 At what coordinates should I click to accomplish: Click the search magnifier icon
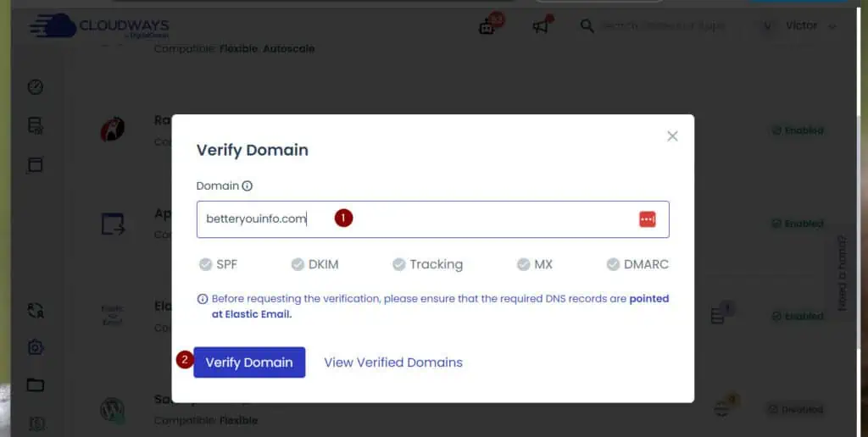pos(587,25)
